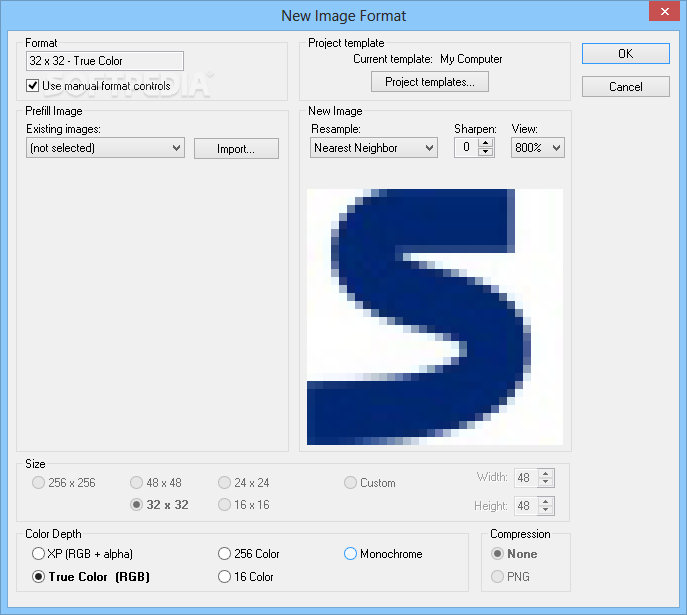The width and height of the screenshot is (687, 615).
Task: Select the 32 x 32 size
Action: (159, 505)
